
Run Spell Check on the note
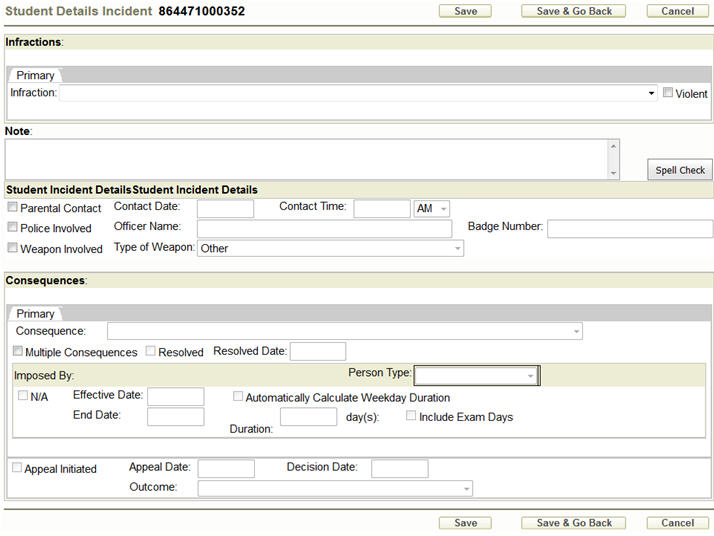tap(680, 170)
